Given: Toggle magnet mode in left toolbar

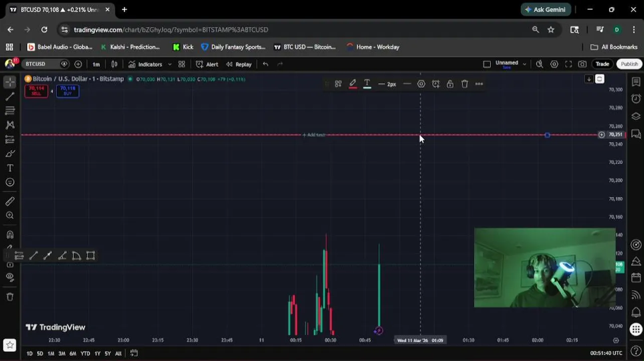Looking at the screenshot, I should 10,234.
